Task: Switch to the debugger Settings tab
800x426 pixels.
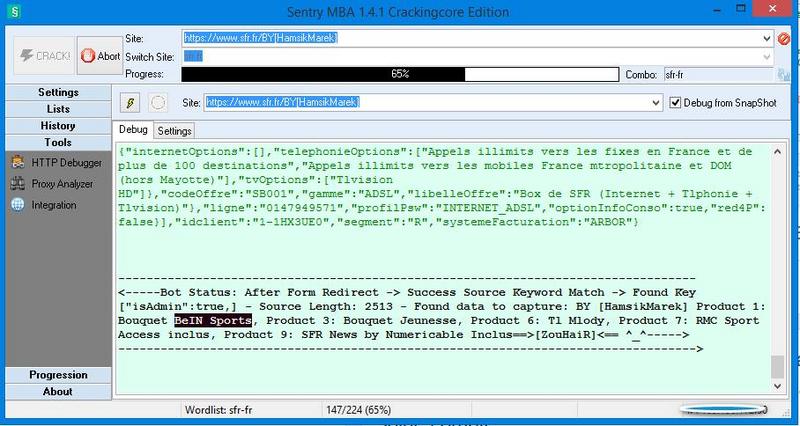Action: point(174,131)
